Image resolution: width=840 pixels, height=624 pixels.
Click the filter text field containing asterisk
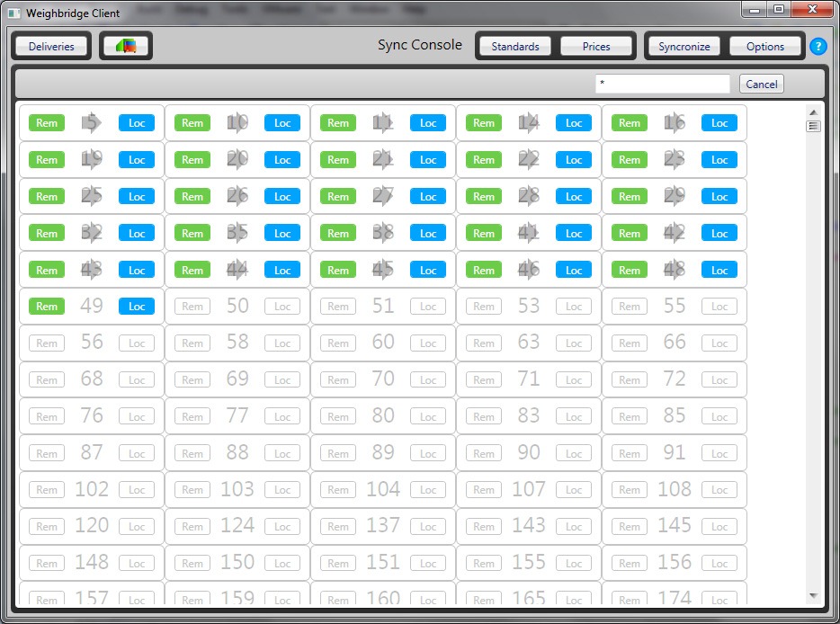click(x=662, y=84)
